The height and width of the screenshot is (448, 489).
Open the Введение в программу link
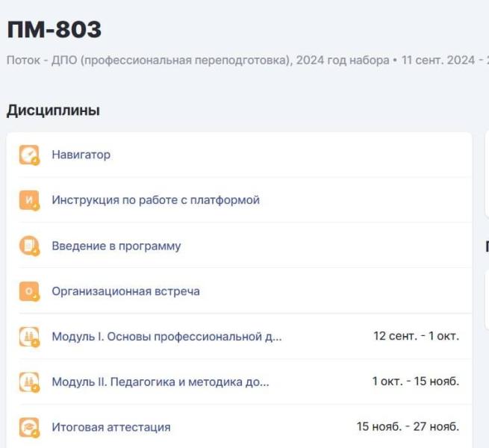116,246
